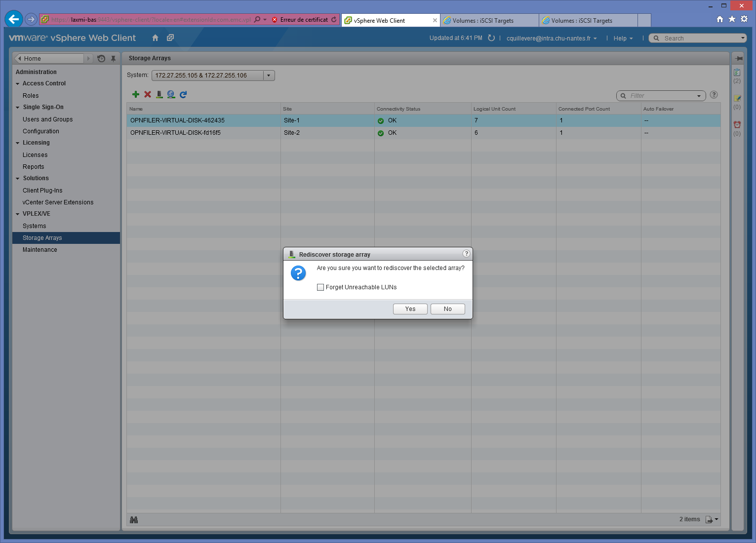Open the alarms clock icon in sidebar
Image resolution: width=756 pixels, height=543 pixels.
(737, 125)
